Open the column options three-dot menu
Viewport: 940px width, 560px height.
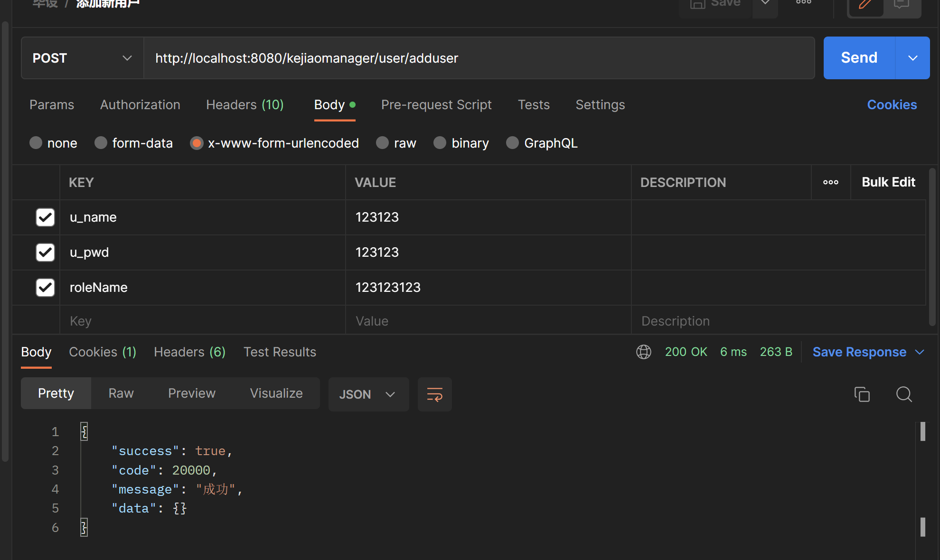point(830,182)
